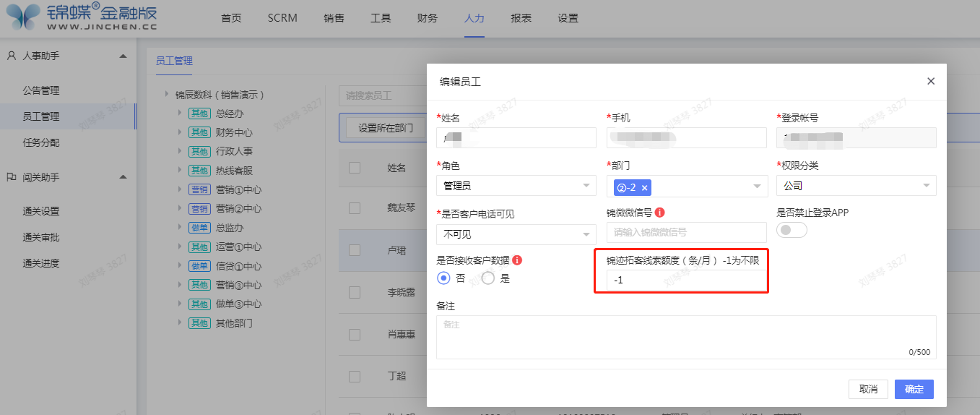
Task: Click the 备注 text area
Action: pyautogui.click(x=686, y=337)
